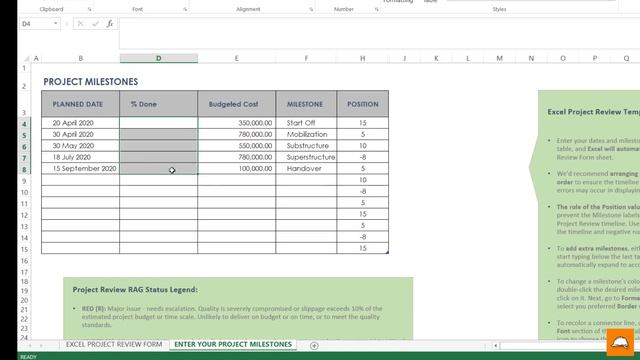The image size is (640, 360).
Task: Open Alignment group dialog launcher
Action: (x=311, y=9)
